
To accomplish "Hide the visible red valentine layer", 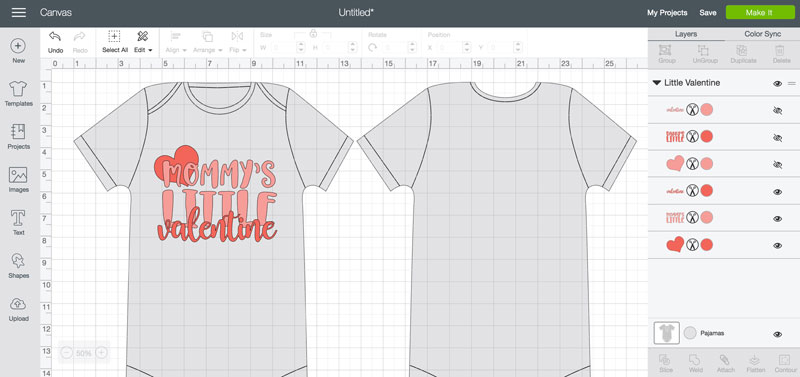I will click(x=778, y=192).
